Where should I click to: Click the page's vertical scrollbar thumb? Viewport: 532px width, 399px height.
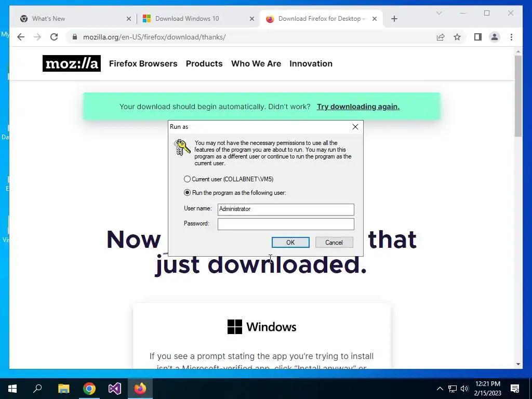pos(518,96)
